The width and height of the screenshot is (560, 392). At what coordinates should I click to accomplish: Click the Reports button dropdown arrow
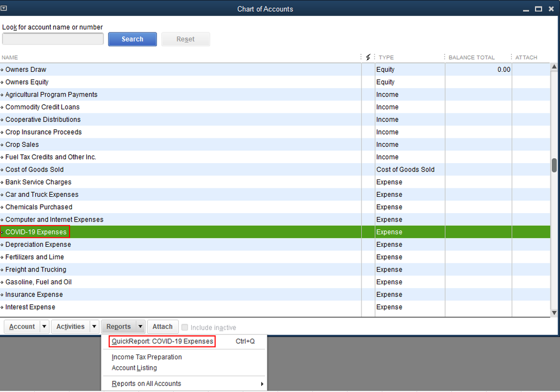click(x=140, y=326)
